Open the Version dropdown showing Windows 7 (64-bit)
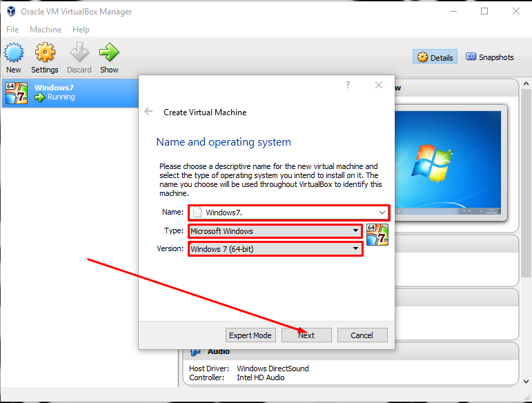Screen dimensions: 532x403 click(x=275, y=249)
